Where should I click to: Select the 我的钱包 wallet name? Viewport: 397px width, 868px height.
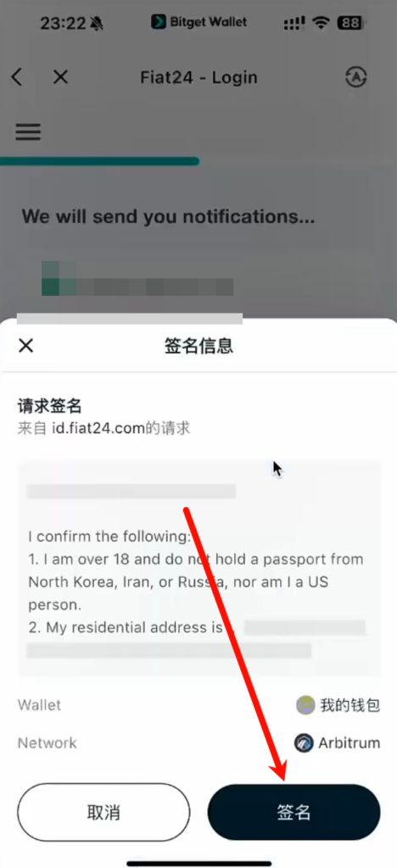350,705
